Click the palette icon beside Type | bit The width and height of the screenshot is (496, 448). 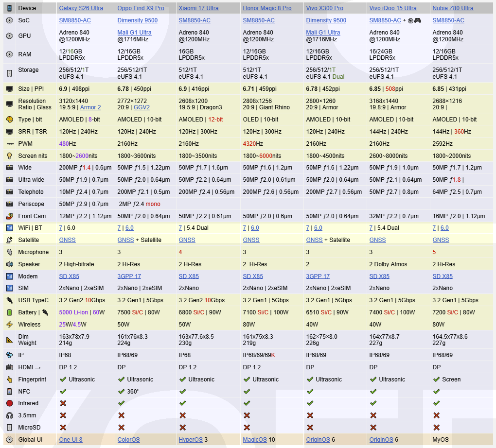coord(10,120)
